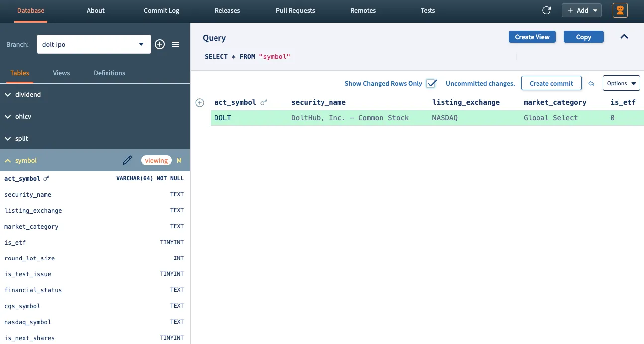Click the Copy query button
This screenshot has height=344, width=644.
pos(584,37)
